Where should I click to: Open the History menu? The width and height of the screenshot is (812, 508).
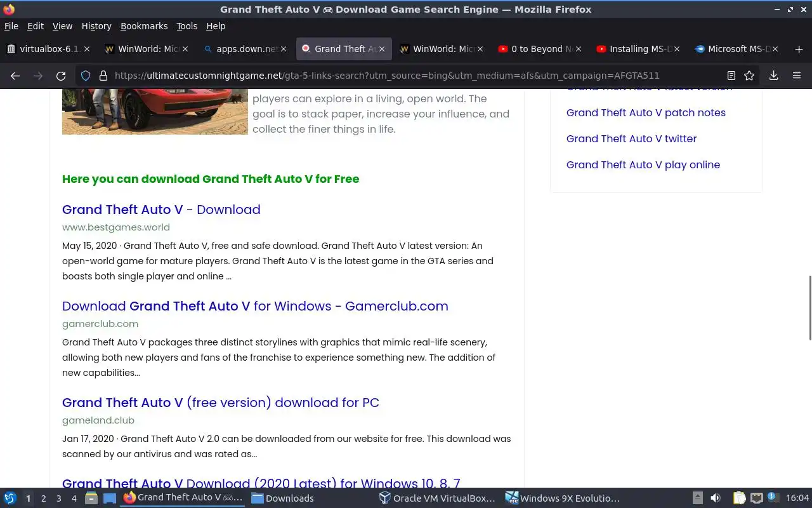coord(96,26)
